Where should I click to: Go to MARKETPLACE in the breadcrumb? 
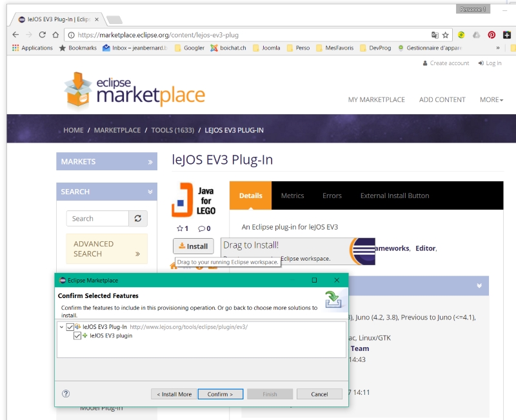click(x=117, y=130)
